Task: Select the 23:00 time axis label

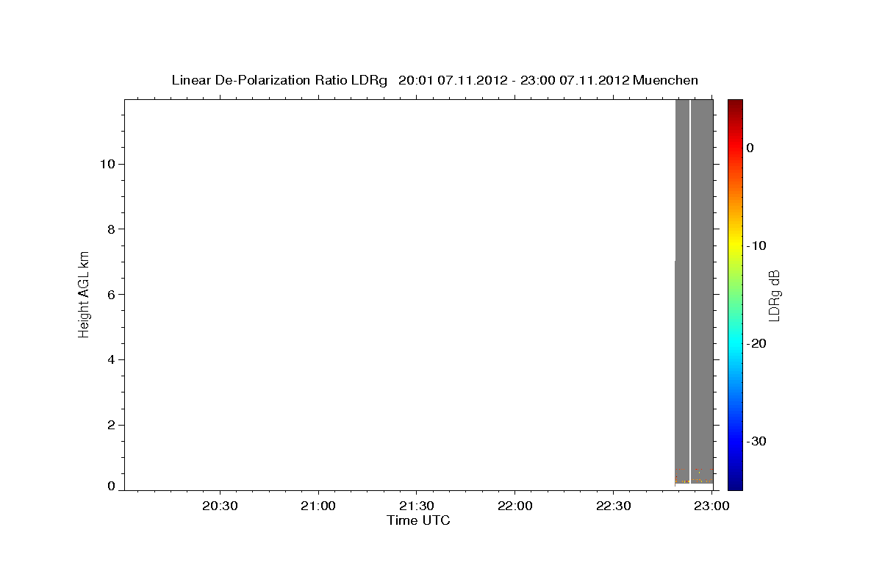Action: pos(711,506)
